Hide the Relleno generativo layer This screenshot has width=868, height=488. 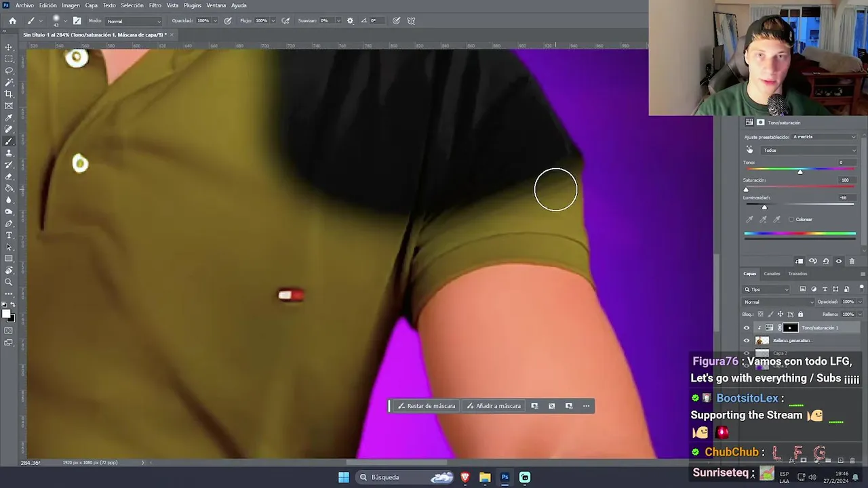tap(747, 340)
